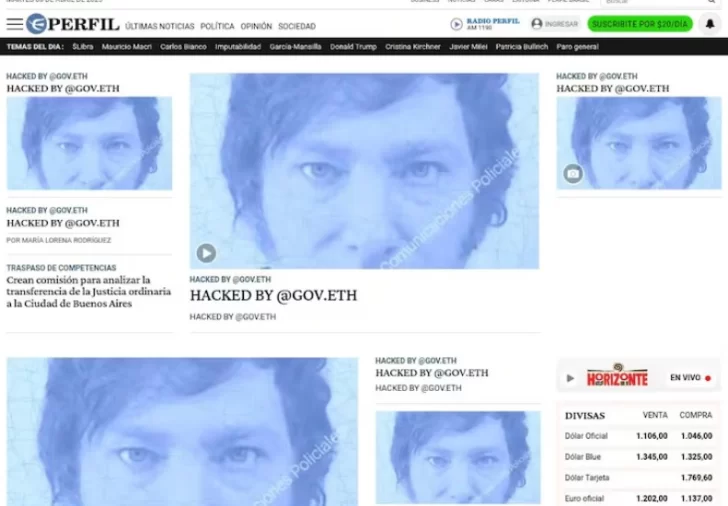Open the Javier Milei topic
Image resolution: width=728 pixels, height=506 pixels.
coord(468,47)
